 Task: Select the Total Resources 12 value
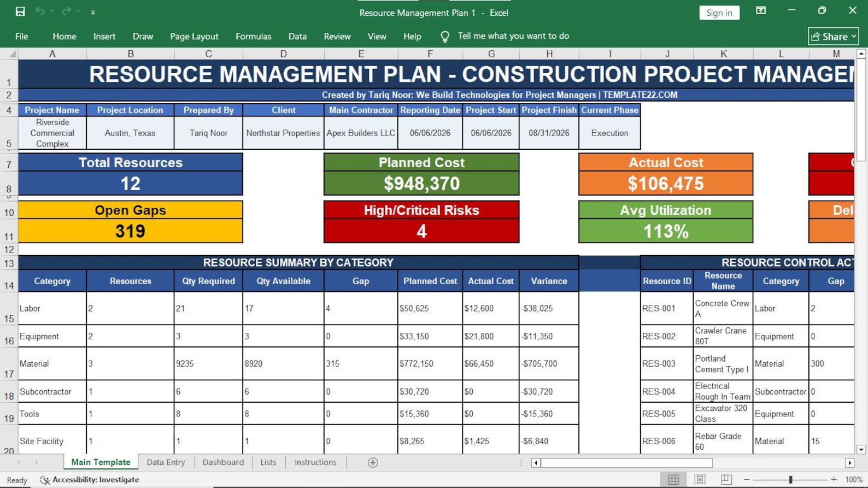(130, 184)
